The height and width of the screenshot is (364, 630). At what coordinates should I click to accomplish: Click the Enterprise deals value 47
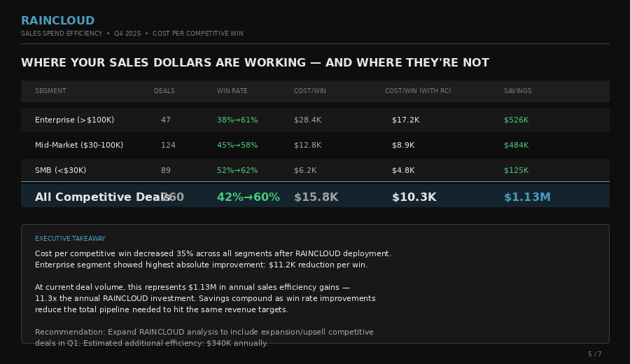165,120
